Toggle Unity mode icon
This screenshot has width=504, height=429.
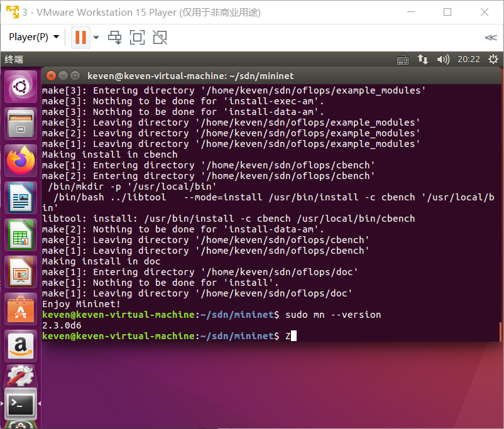(160, 37)
